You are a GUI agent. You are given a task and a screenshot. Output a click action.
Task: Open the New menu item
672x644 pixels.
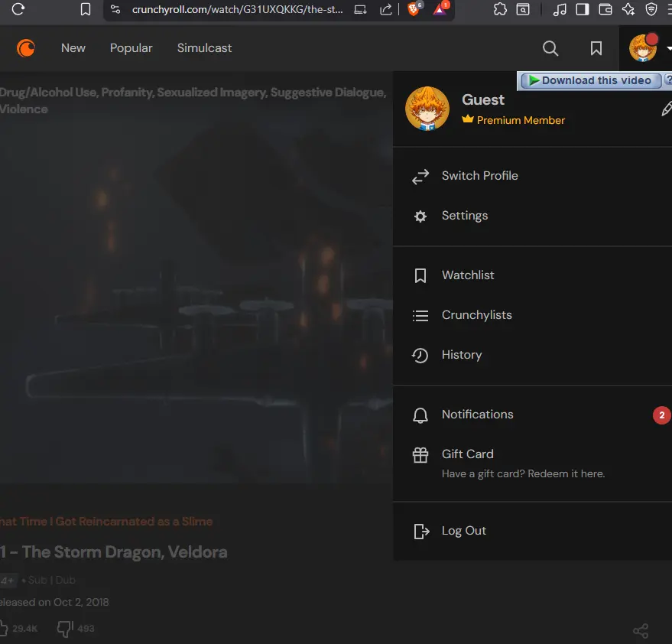pos(73,48)
